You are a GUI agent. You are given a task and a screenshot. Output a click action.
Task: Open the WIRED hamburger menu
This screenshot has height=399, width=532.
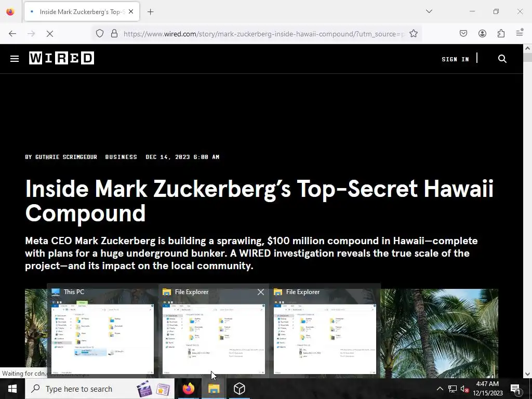14,59
